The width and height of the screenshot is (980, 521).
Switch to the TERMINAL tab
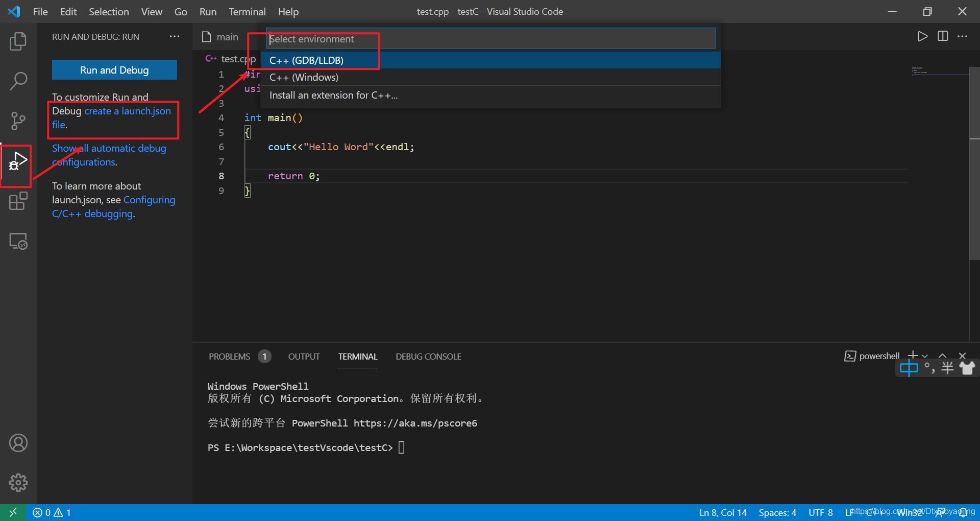tap(358, 357)
